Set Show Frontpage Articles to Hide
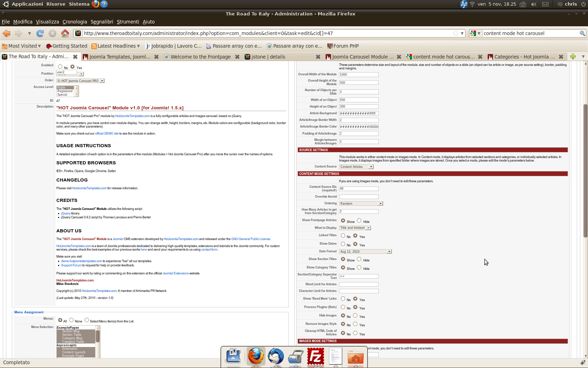Image resolution: width=588 pixels, height=368 pixels. [x=359, y=220]
